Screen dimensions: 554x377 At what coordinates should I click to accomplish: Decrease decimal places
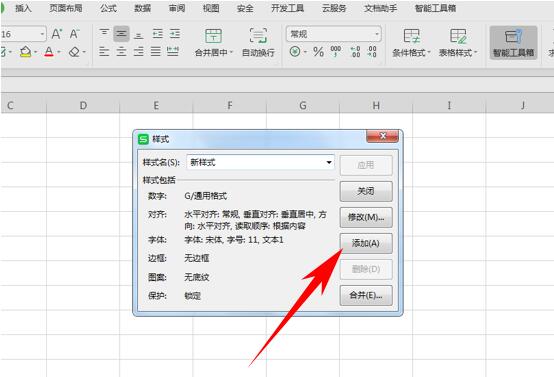pyautogui.click(x=372, y=52)
